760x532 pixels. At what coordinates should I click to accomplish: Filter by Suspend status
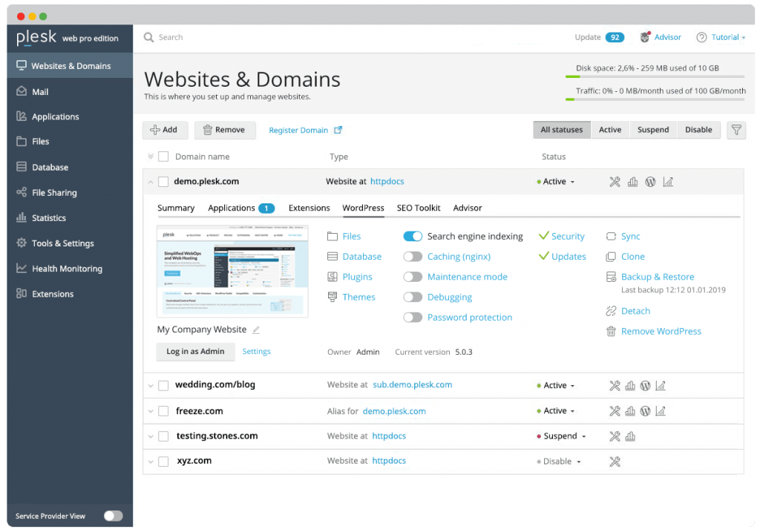click(653, 130)
